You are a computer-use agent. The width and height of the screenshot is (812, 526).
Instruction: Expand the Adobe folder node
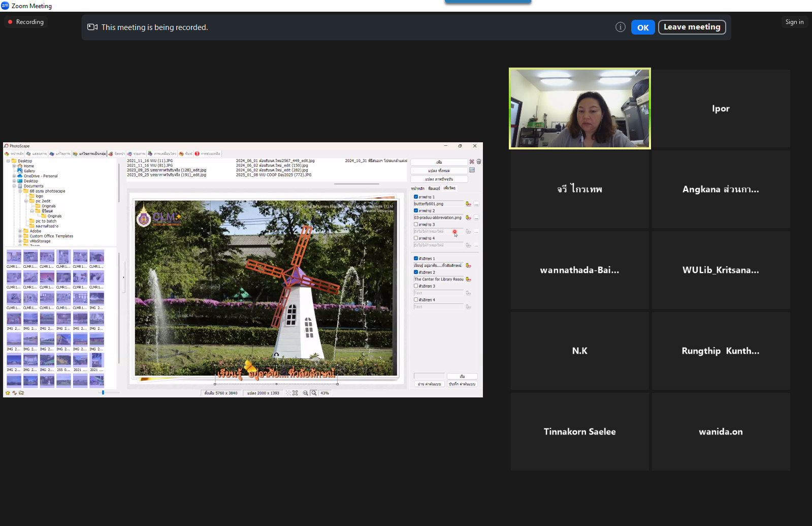point(20,231)
